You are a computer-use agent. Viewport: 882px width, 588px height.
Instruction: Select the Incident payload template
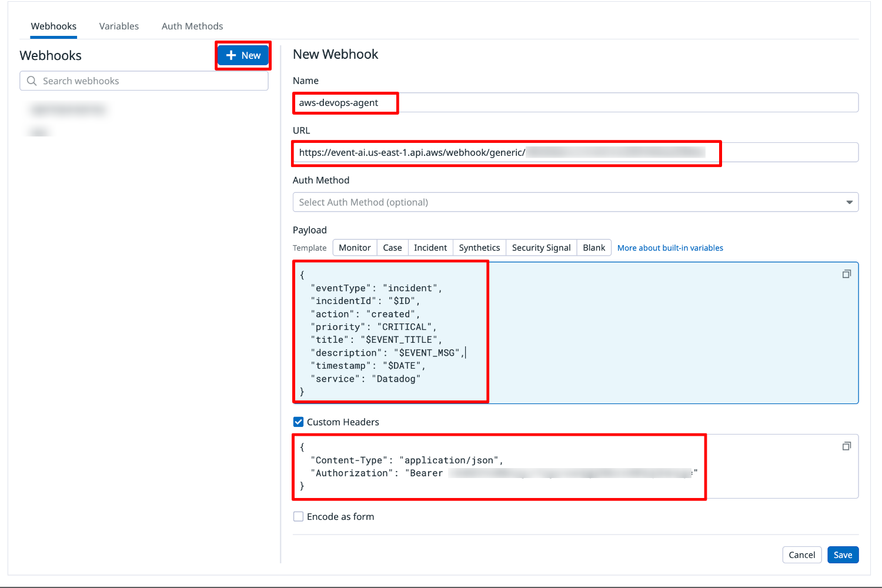point(430,248)
